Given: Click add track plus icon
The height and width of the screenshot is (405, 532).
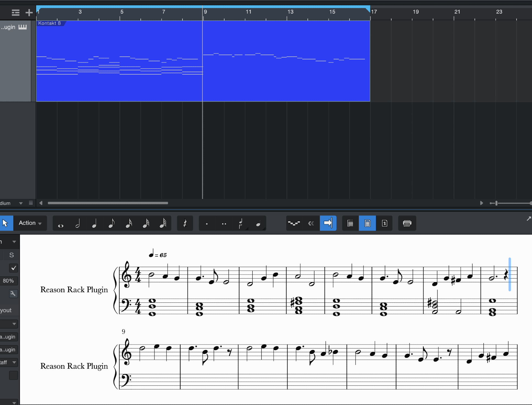Looking at the screenshot, I should pos(29,12).
